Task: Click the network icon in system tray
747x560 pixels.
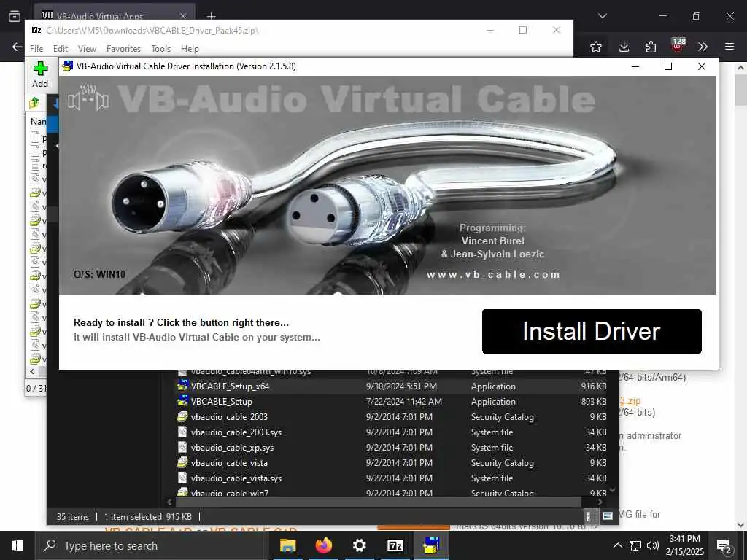Action: pyautogui.click(x=635, y=545)
